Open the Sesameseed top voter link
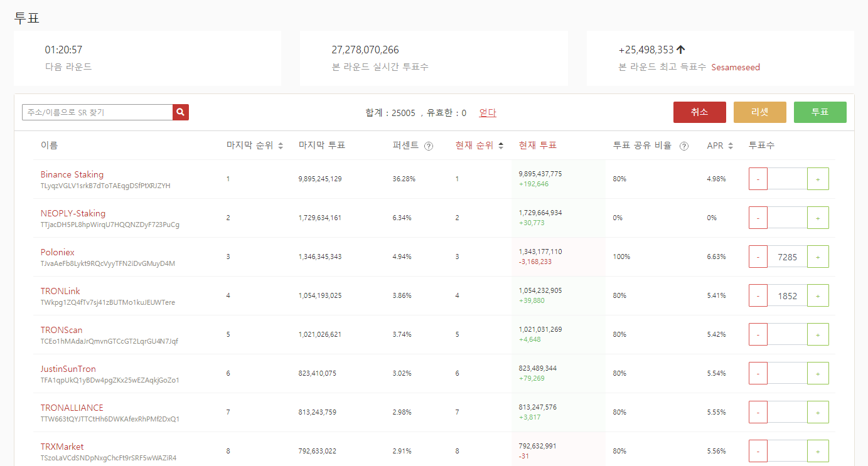The width and height of the screenshot is (868, 466). pos(735,67)
